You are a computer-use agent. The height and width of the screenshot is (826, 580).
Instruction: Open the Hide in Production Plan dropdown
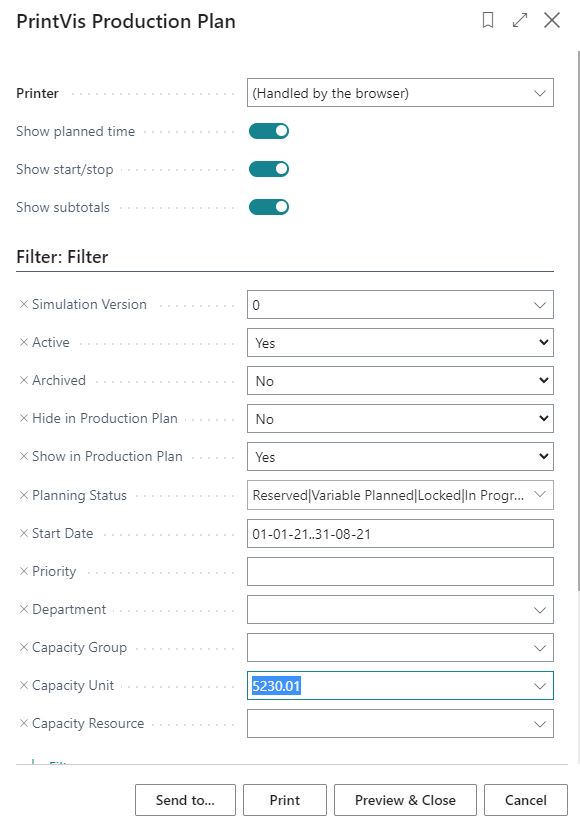coord(400,418)
